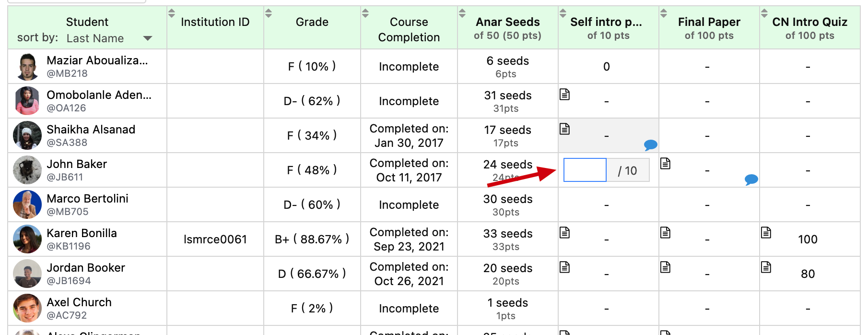Open Shaikha Alsanad's Self intro document icon
This screenshot has height=335, width=868.
click(x=565, y=129)
